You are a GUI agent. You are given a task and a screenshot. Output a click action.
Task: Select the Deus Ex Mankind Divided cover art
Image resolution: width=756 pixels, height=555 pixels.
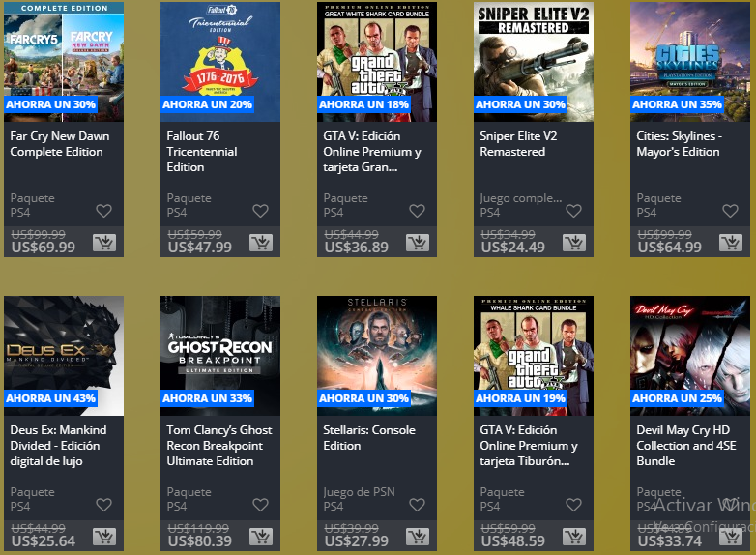click(64, 356)
